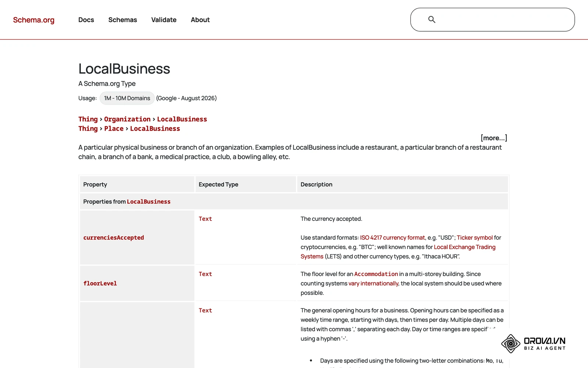This screenshot has height=368, width=588.
Task: Open the Schema.org home link
Action: click(x=33, y=20)
